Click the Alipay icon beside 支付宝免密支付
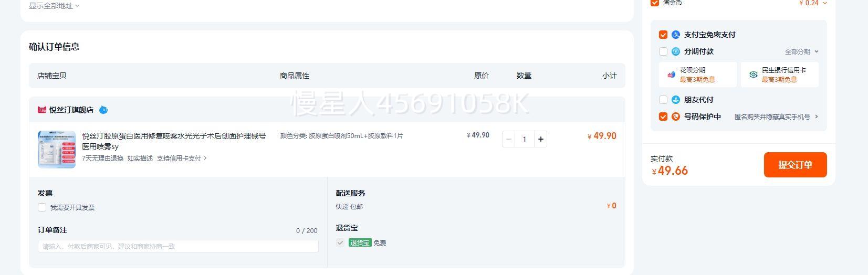The height and width of the screenshot is (275, 868). coord(676,35)
